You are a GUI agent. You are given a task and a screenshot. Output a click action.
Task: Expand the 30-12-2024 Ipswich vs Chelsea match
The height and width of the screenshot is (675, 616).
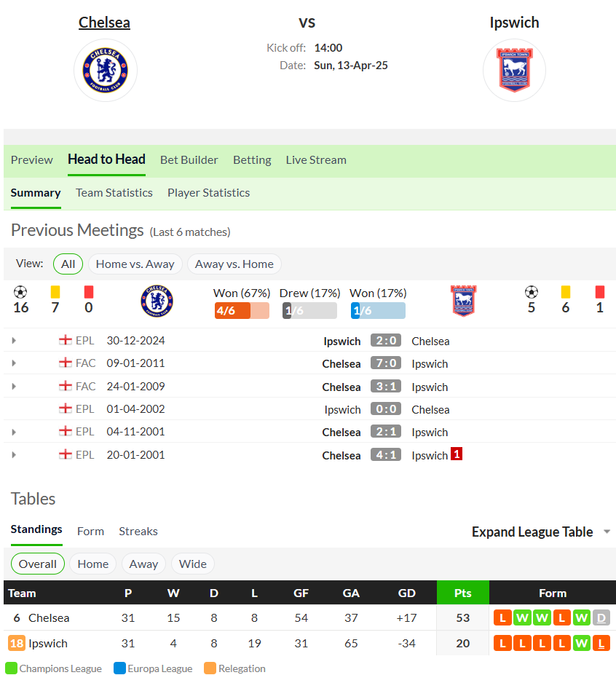[14, 341]
